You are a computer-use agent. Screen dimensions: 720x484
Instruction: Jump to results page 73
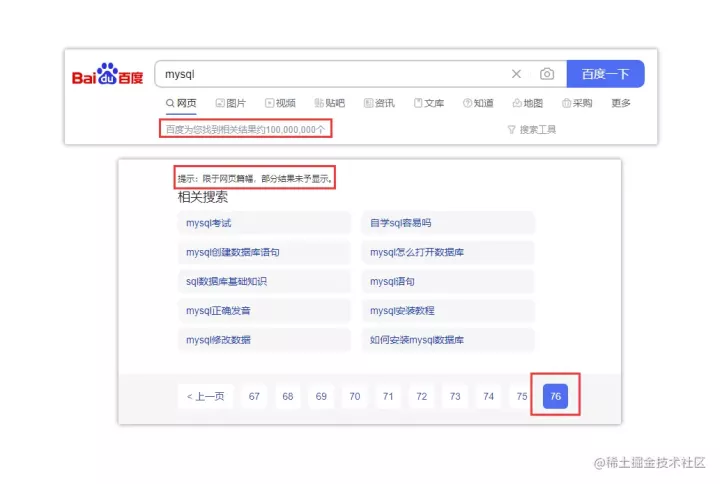pos(455,396)
